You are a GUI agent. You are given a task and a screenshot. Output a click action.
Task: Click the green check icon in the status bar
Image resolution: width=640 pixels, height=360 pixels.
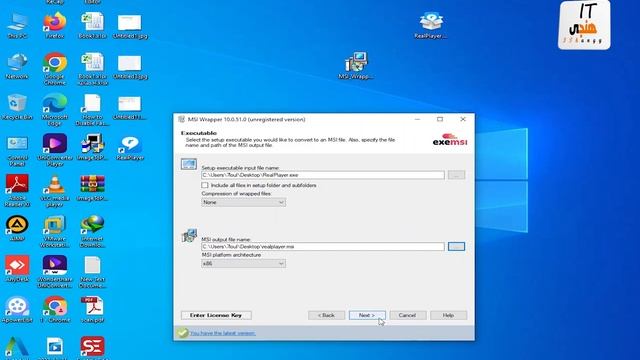pos(182,333)
